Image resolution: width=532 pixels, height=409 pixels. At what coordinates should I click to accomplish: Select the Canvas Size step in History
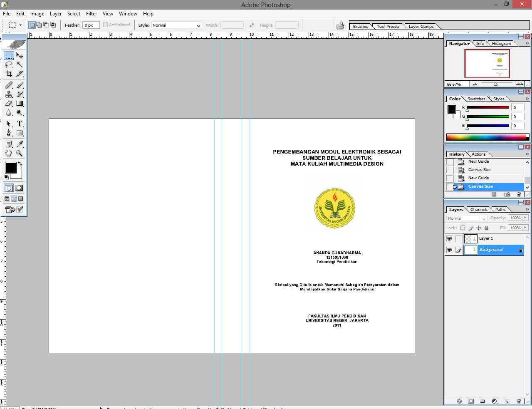pyautogui.click(x=480, y=186)
